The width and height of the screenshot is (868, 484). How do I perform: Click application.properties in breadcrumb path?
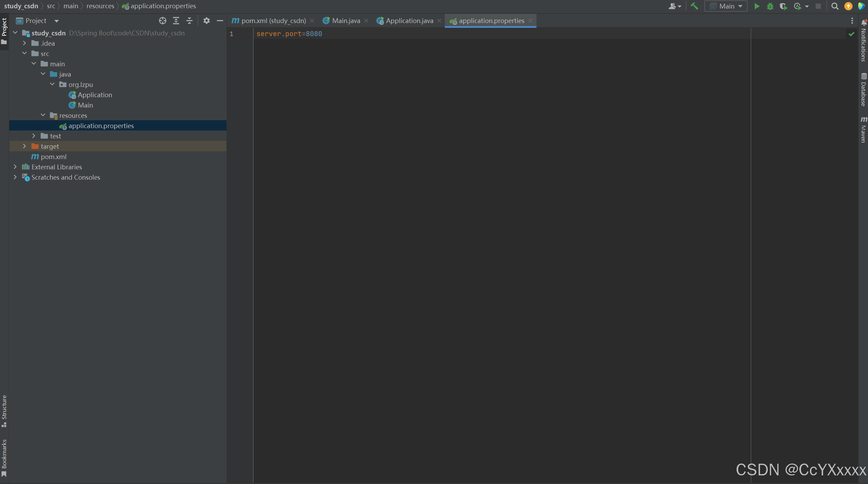click(159, 6)
